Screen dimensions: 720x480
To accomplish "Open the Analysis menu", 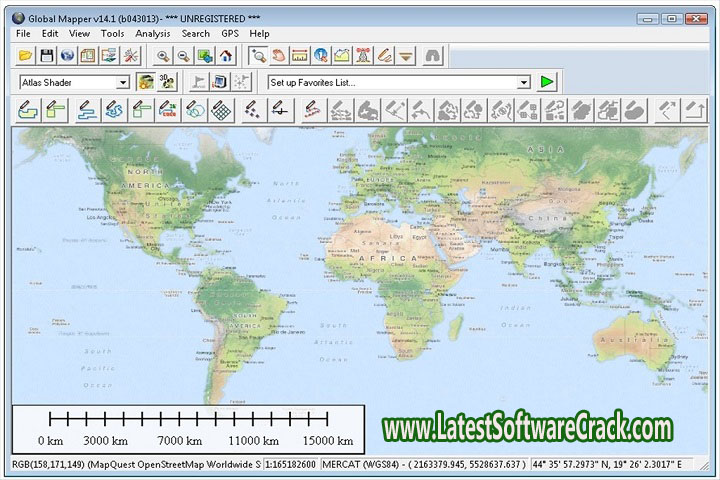I will tap(153, 33).
